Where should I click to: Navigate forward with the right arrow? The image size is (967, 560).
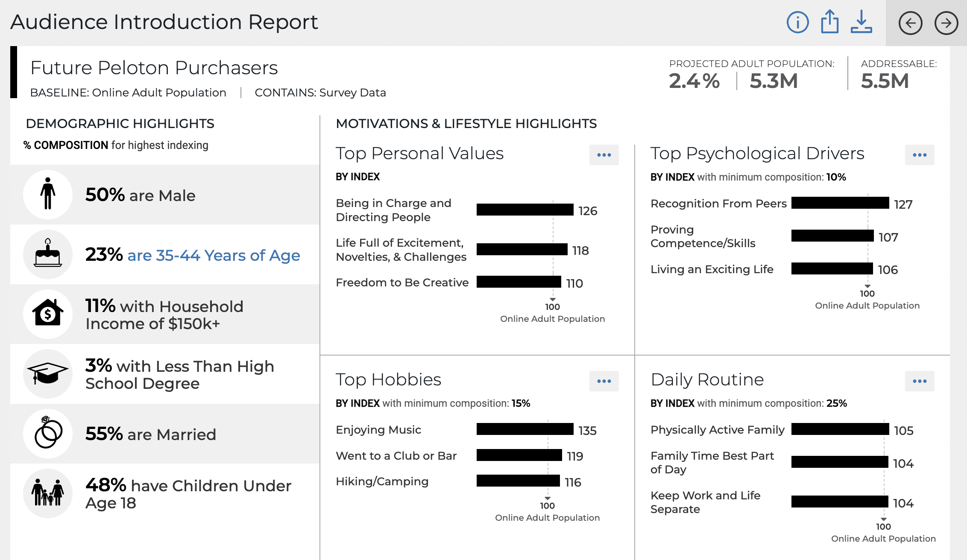946,24
